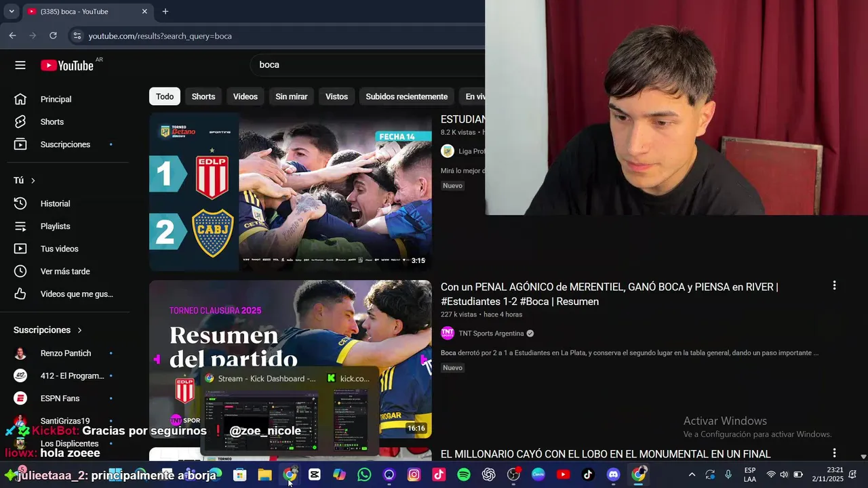Viewport: 868px width, 488px height.
Task: Click the Chrome address bar URL
Action: click(160, 36)
